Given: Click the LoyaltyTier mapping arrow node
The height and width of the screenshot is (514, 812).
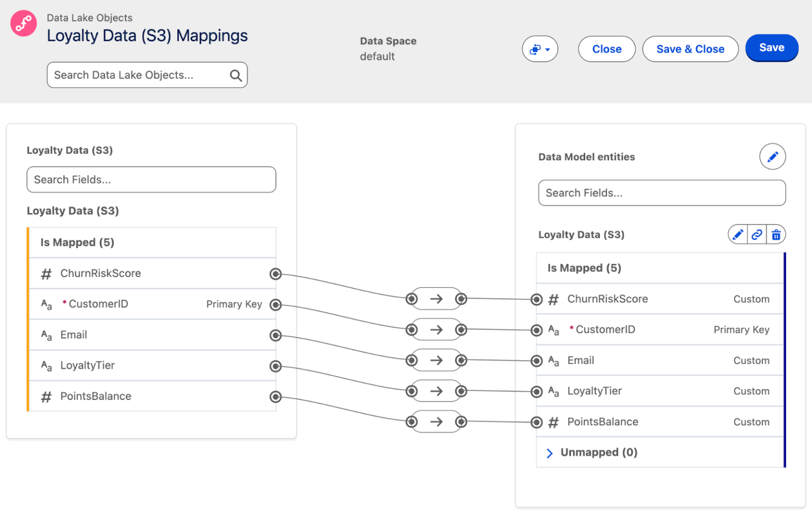Looking at the screenshot, I should [436, 391].
